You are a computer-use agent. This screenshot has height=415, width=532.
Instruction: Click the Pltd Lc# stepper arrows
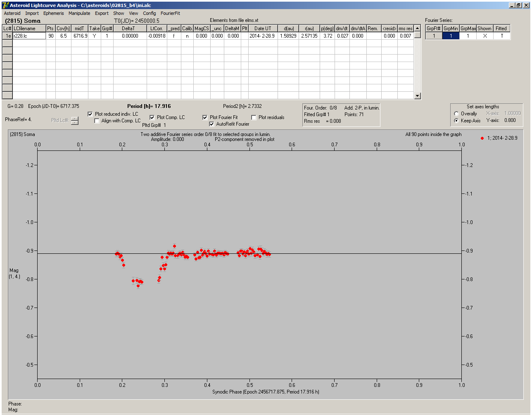click(74, 121)
